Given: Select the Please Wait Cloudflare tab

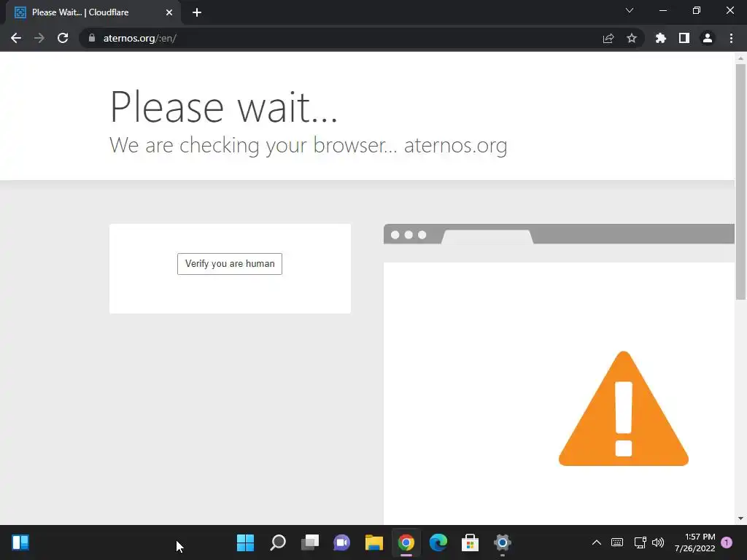Looking at the screenshot, I should coord(93,12).
